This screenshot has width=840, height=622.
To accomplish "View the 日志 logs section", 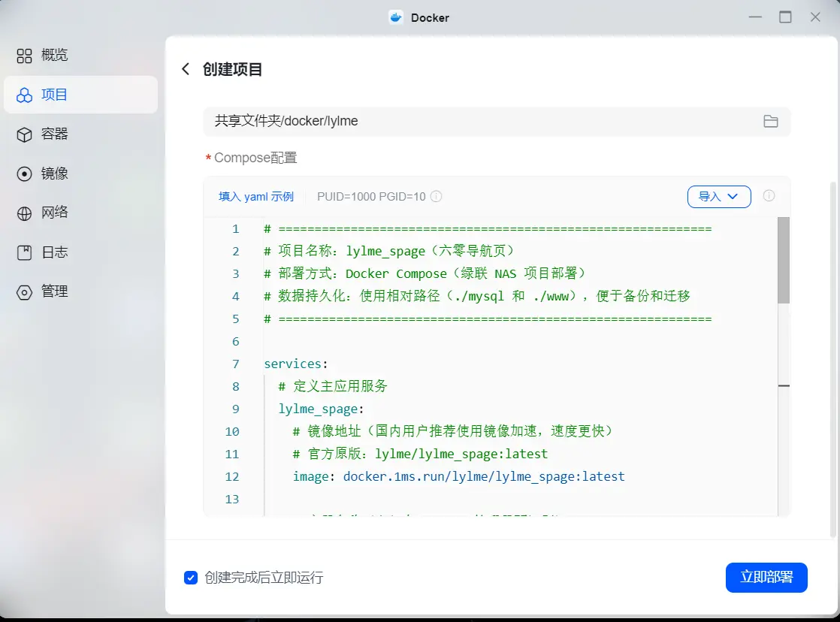I will point(80,252).
